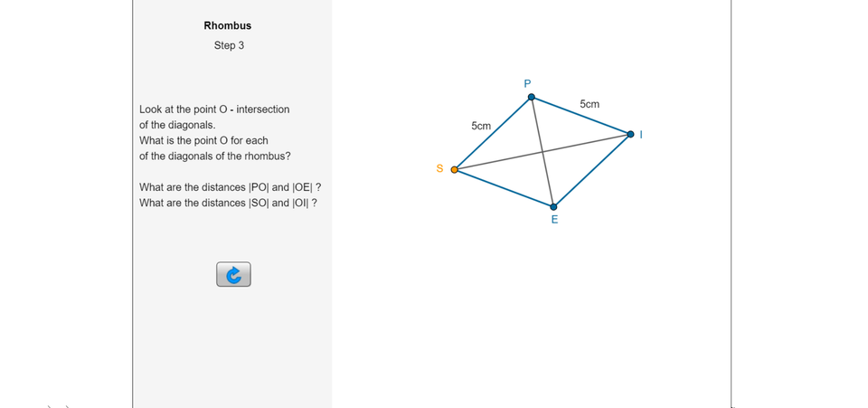
Task: Select the orange vertex point S
Action: tap(455, 169)
